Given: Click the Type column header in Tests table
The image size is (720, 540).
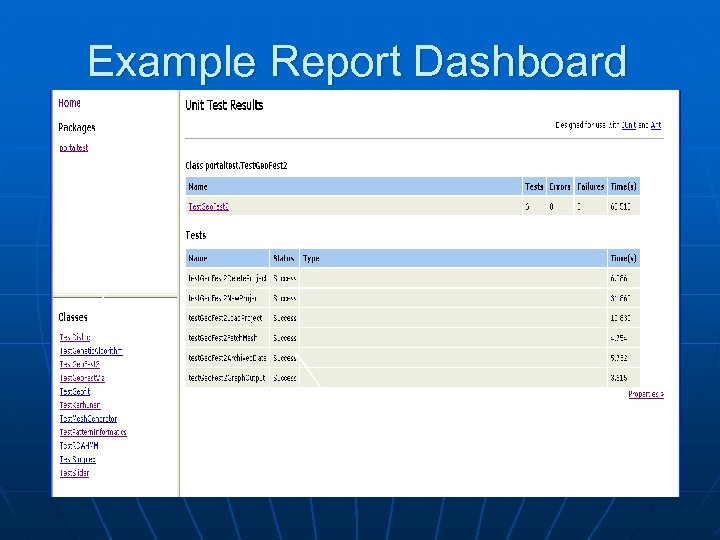Looking at the screenshot, I should (x=453, y=258).
